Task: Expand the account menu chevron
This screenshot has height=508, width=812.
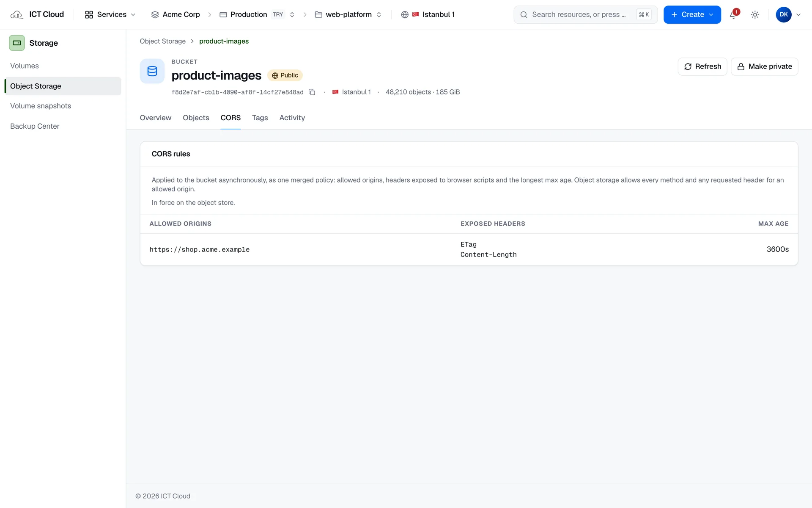Action: pos(798,14)
